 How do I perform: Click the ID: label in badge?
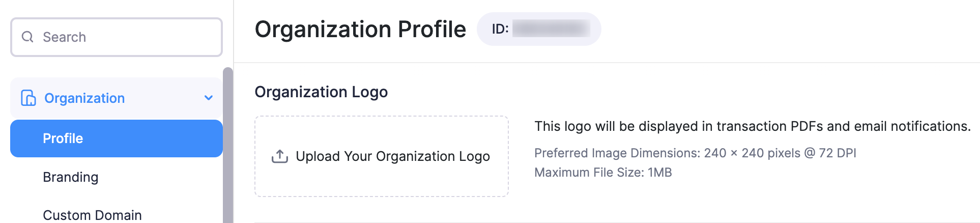coord(500,29)
